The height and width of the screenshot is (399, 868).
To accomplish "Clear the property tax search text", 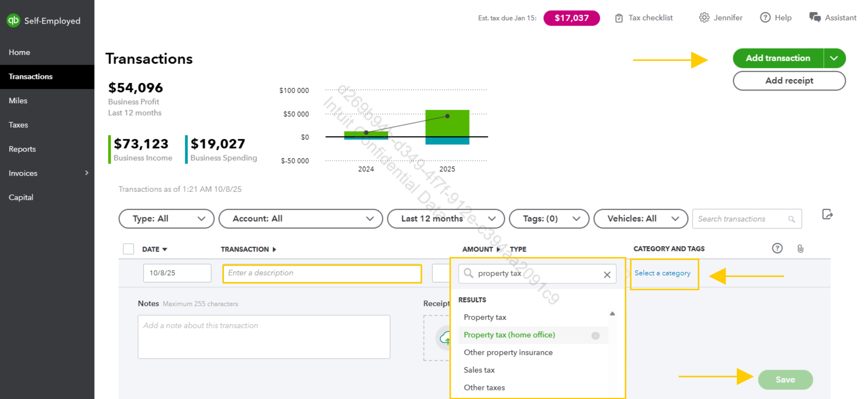I will tap(607, 275).
